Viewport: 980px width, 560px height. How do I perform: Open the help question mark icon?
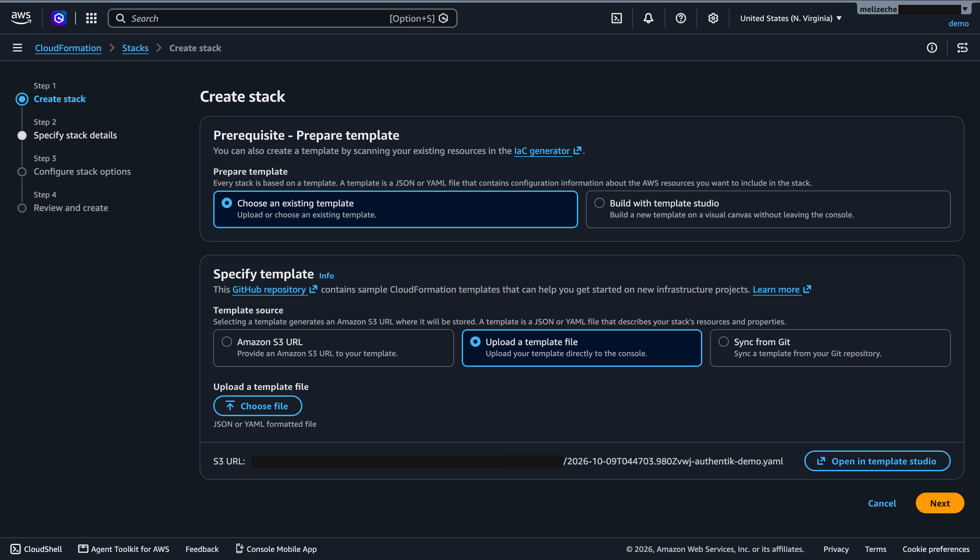[x=681, y=18]
